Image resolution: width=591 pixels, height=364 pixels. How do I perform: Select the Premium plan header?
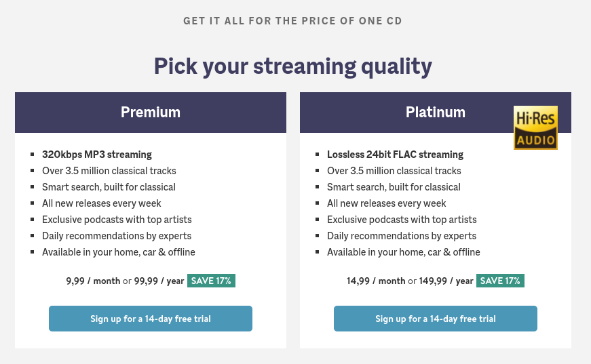[x=151, y=112]
